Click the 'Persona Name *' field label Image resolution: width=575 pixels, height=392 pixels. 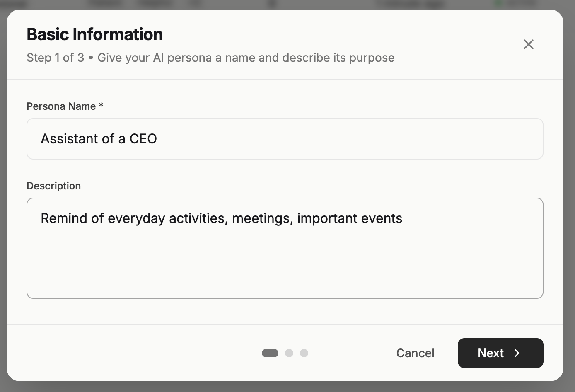[61, 106]
